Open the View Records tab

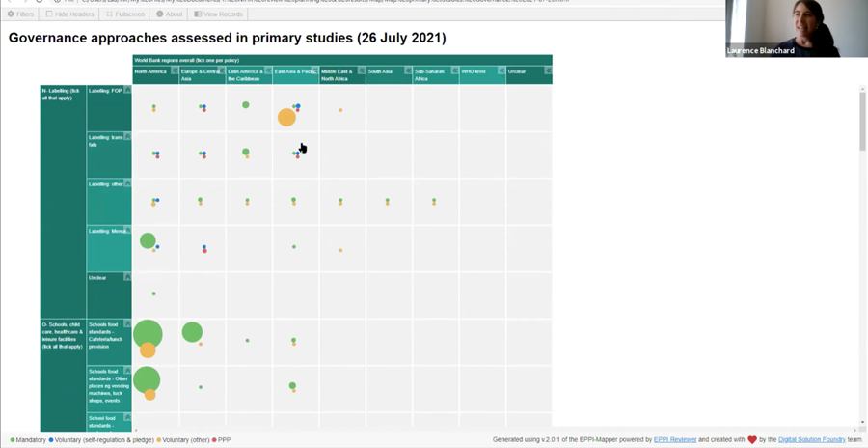[219, 14]
